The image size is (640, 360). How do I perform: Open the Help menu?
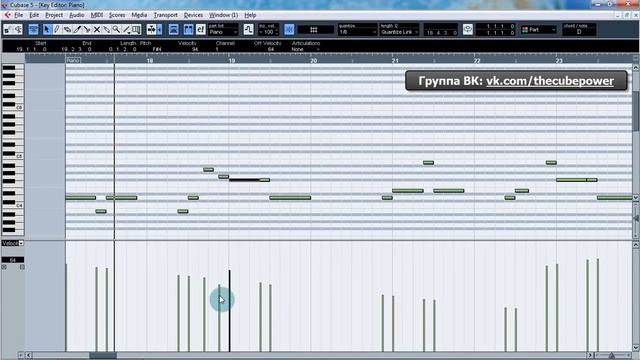[x=250, y=15]
